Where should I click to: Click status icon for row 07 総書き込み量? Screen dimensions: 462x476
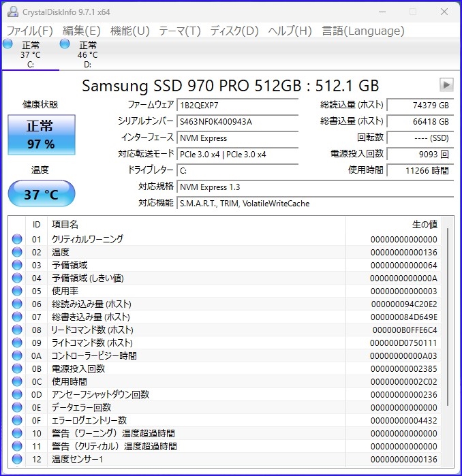click(x=17, y=317)
